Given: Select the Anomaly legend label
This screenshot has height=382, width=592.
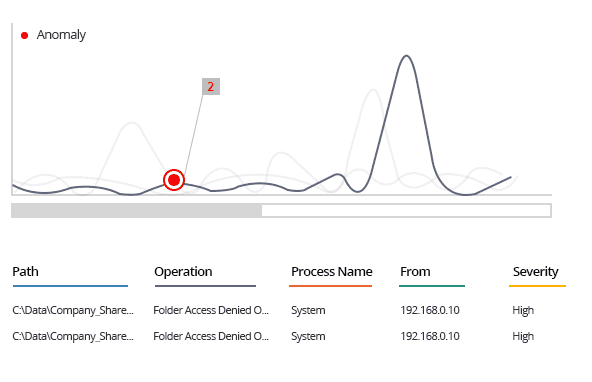Looking at the screenshot, I should click(x=61, y=35).
